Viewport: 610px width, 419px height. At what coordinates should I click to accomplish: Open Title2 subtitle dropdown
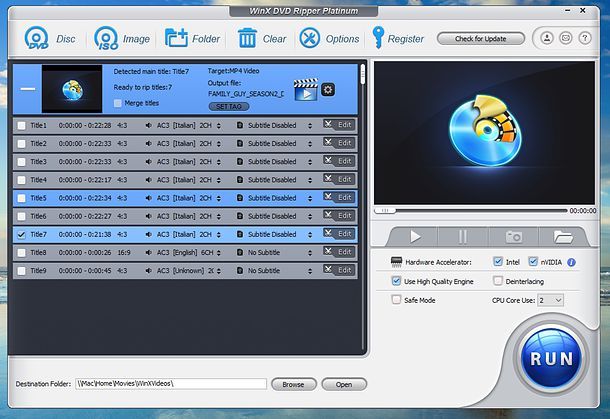310,144
